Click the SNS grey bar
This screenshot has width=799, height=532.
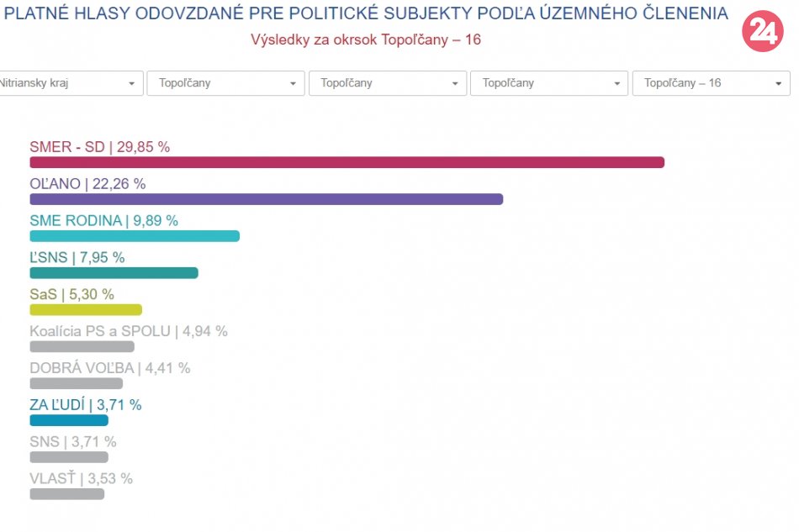[x=69, y=457]
